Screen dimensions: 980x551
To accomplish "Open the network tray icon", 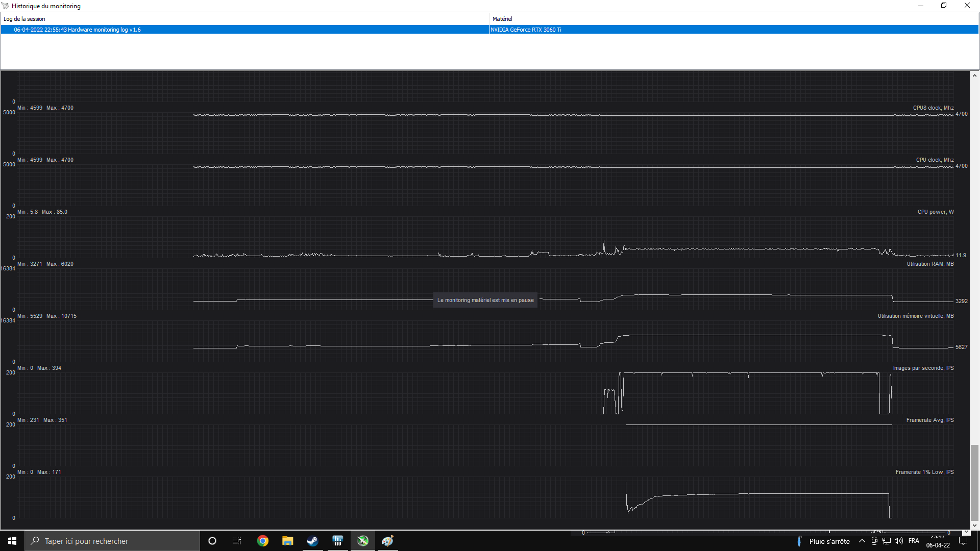I will 887,541.
